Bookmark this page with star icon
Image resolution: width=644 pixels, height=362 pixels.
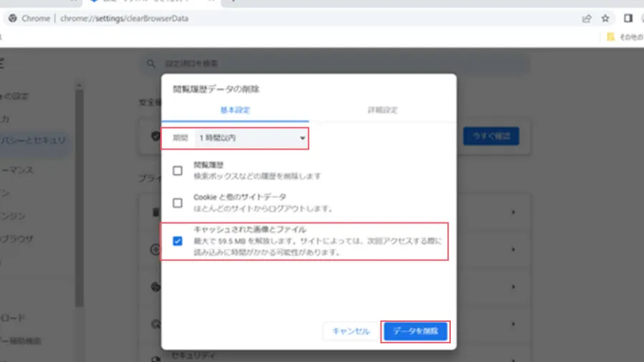pyautogui.click(x=605, y=19)
